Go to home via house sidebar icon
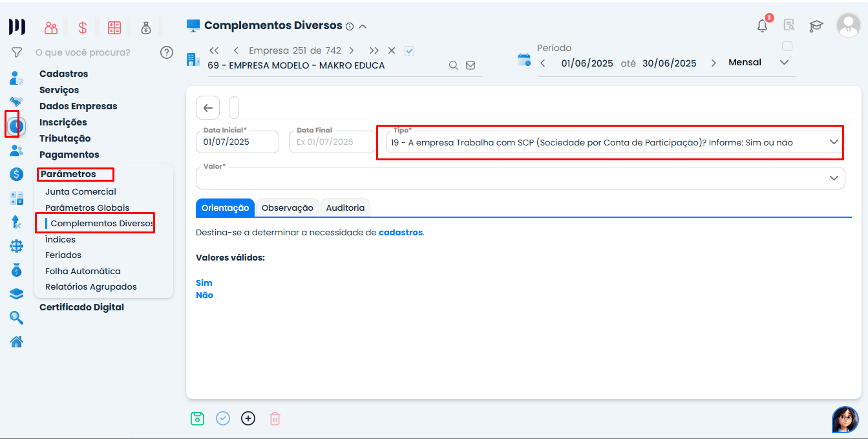Screen dimensions: 868x439 tap(17, 341)
